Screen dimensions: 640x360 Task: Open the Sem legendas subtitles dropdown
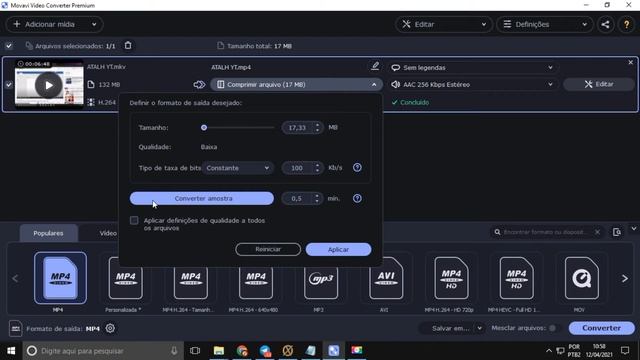point(472,68)
